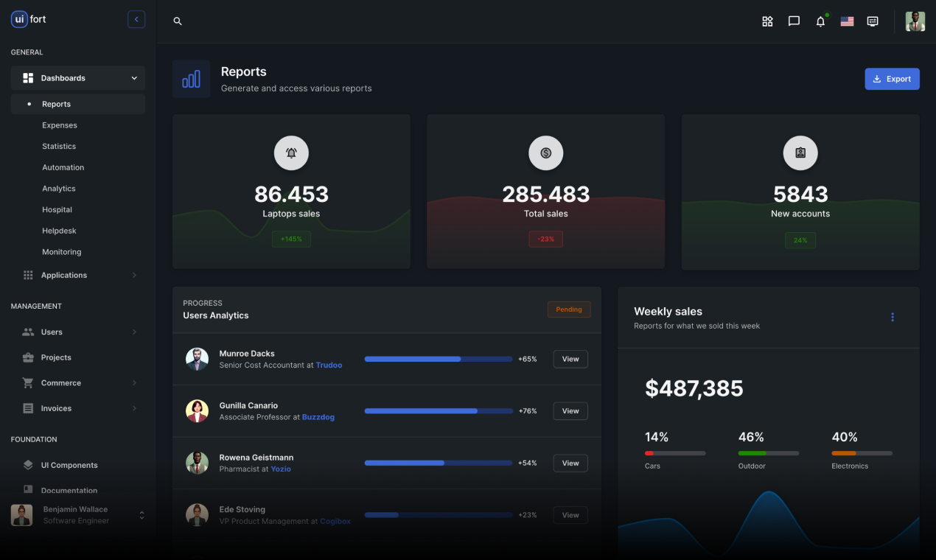The height and width of the screenshot is (560, 936).
Task: Click the 24% new accounts badge
Action: (x=800, y=240)
